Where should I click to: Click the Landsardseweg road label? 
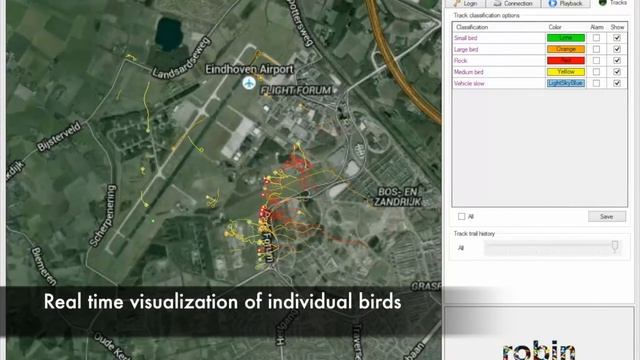pos(182,58)
